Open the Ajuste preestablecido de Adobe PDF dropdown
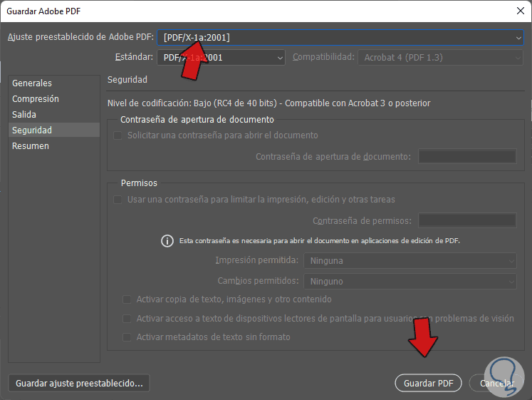The height and width of the screenshot is (400, 532). 340,37
